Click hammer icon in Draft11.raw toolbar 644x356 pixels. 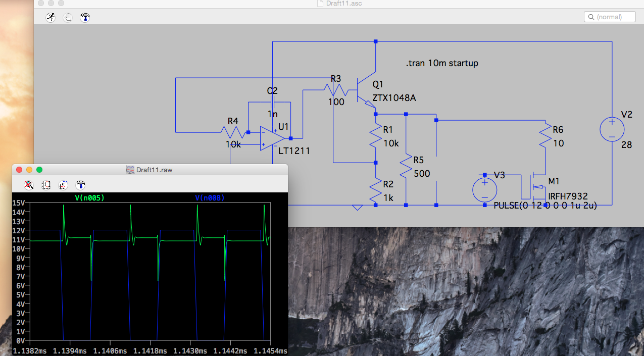80,185
